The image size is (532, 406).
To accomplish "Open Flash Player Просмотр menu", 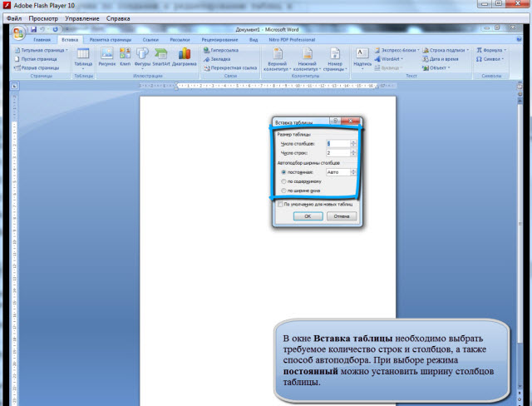I will point(43,18).
